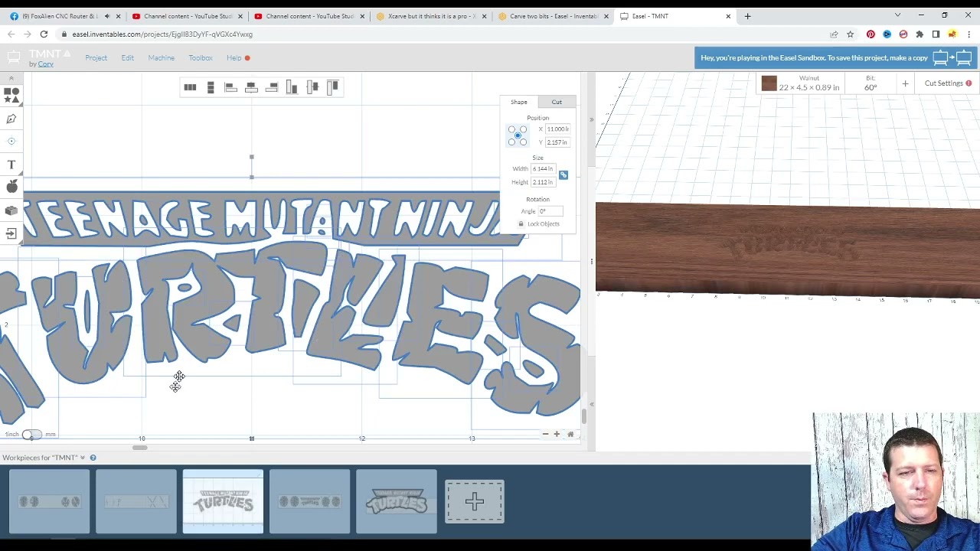This screenshot has height=551, width=980.
Task: Open the icon library (apple)
Action: pos(11,187)
